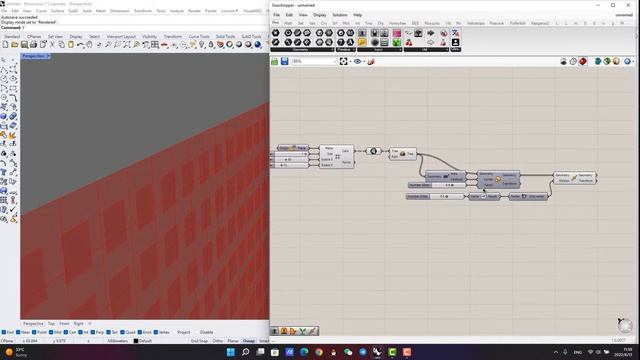Open the Solution menu in Grasshopper
The image size is (640, 360).
point(340,15)
